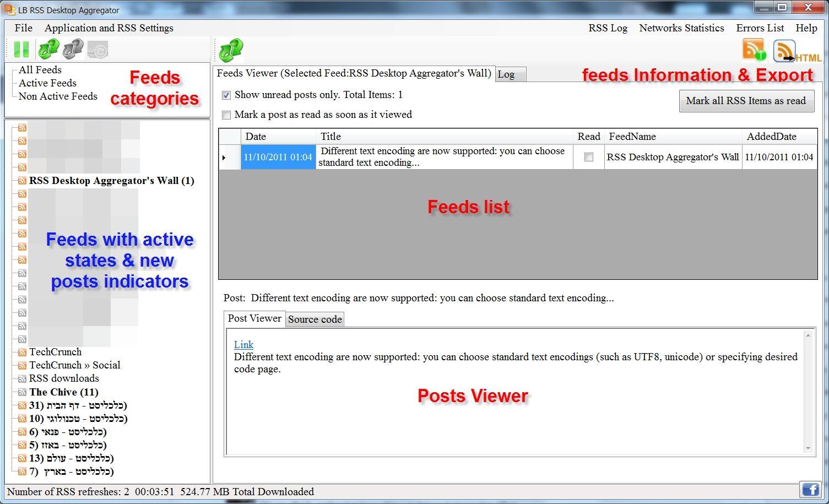This screenshot has height=504, width=829.
Task: Click the gray chain-link toolbar icon
Action: [x=73, y=50]
